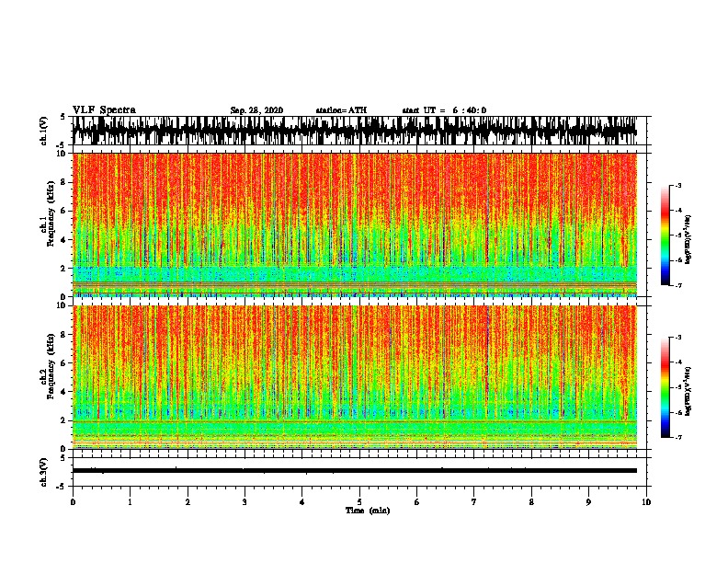Screen dimensions: 728x563
Task: Click the ch.2 color scale bar
Action: point(665,387)
